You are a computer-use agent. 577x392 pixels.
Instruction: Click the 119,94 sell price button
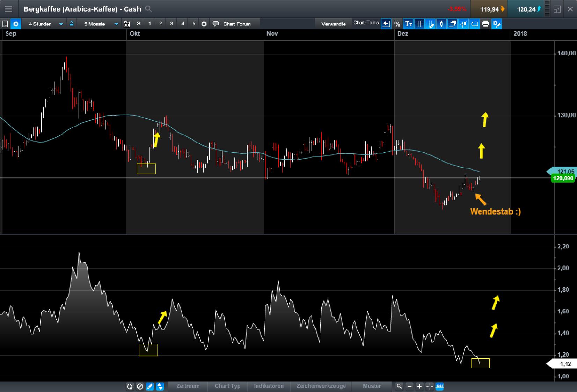(489, 9)
